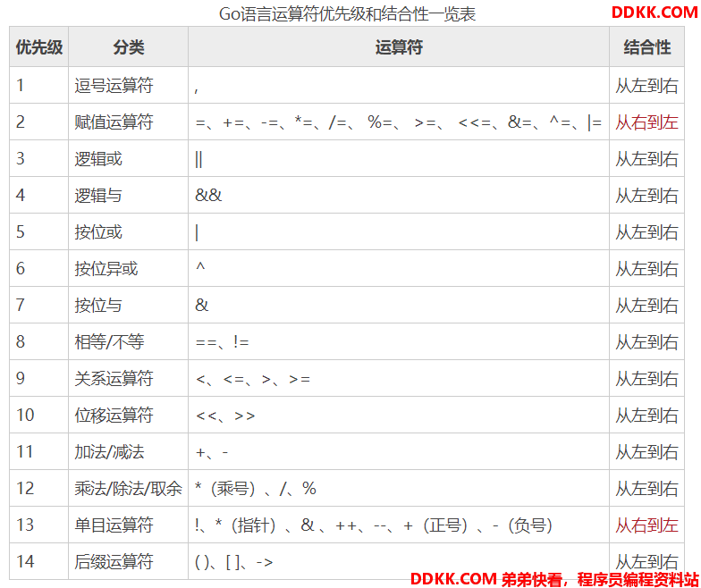Click the '关系运算符' category cell
This screenshot has width=701, height=588.
pos(129,379)
